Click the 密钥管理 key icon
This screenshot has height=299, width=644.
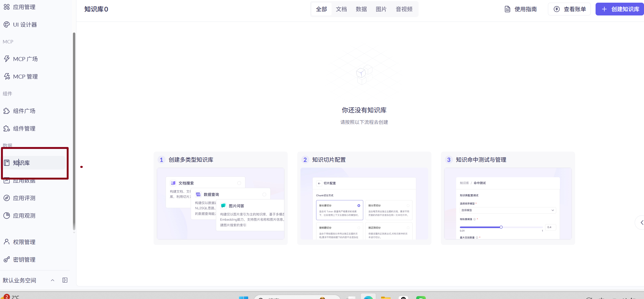click(7, 260)
